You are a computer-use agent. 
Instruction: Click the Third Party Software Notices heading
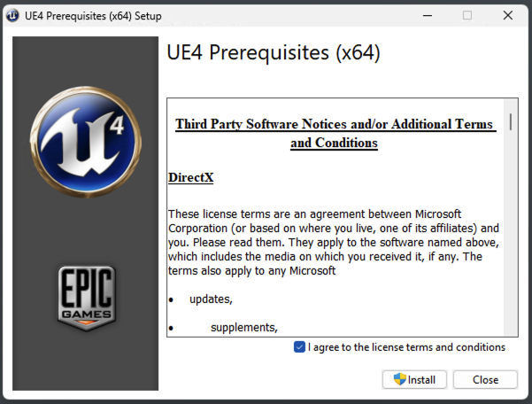pos(335,134)
